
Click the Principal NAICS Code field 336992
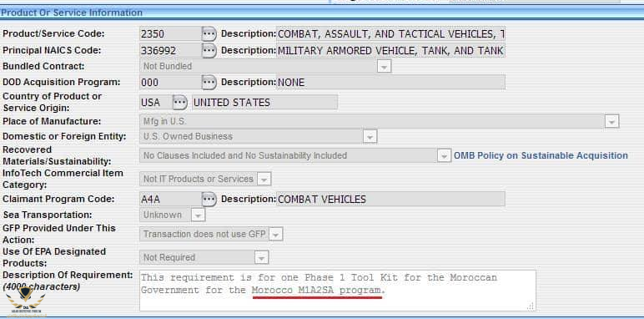170,51
